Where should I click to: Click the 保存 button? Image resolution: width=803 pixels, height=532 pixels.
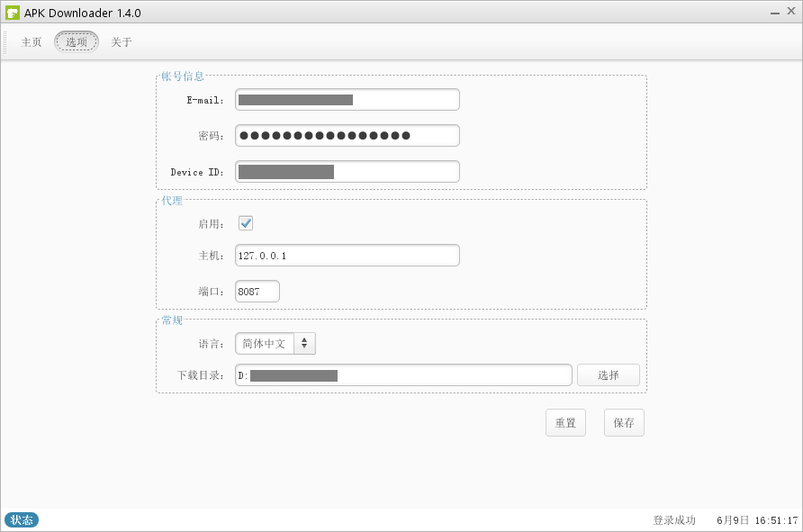(x=624, y=423)
